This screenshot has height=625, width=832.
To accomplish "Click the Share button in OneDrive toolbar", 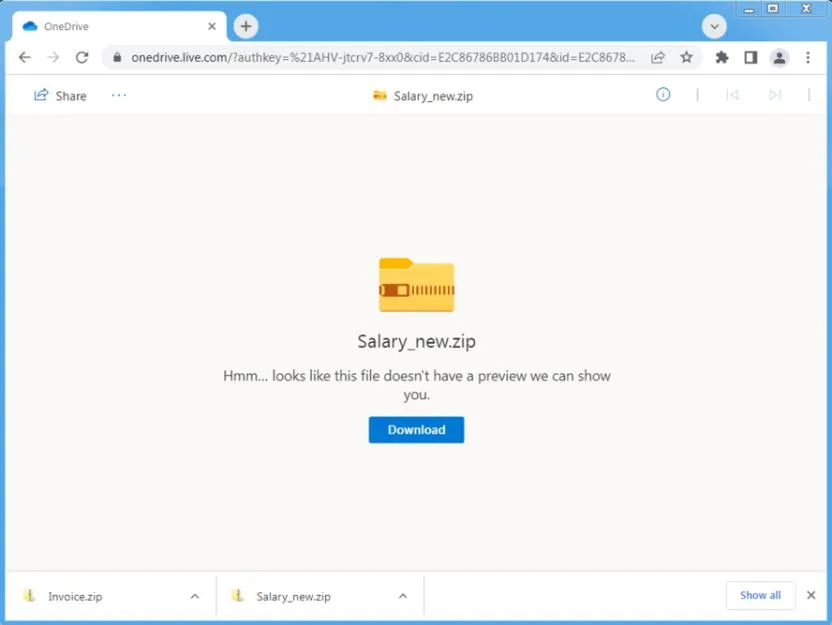I will tap(60, 96).
